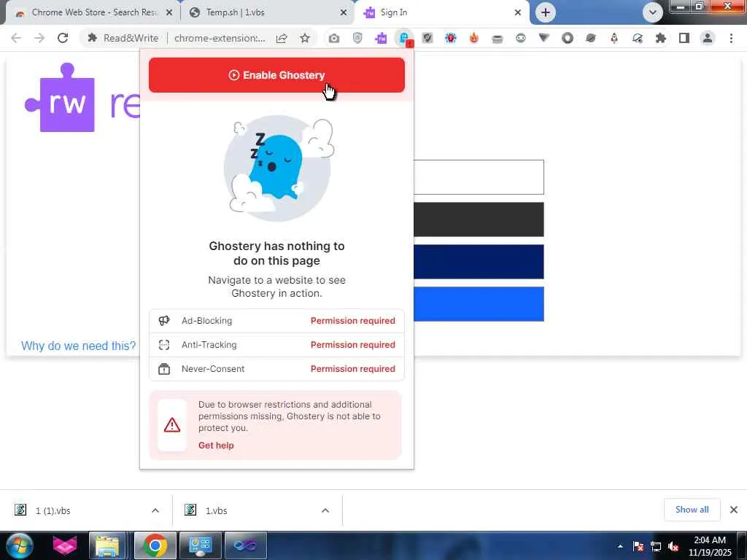
Task: Open the Extensions puzzle menu
Action: pyautogui.click(x=661, y=38)
